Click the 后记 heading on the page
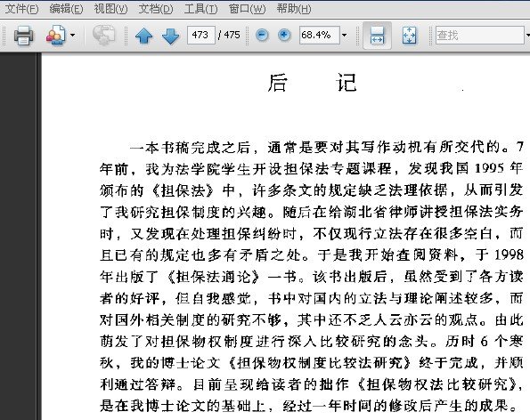The image size is (530, 420). pyautogui.click(x=312, y=83)
